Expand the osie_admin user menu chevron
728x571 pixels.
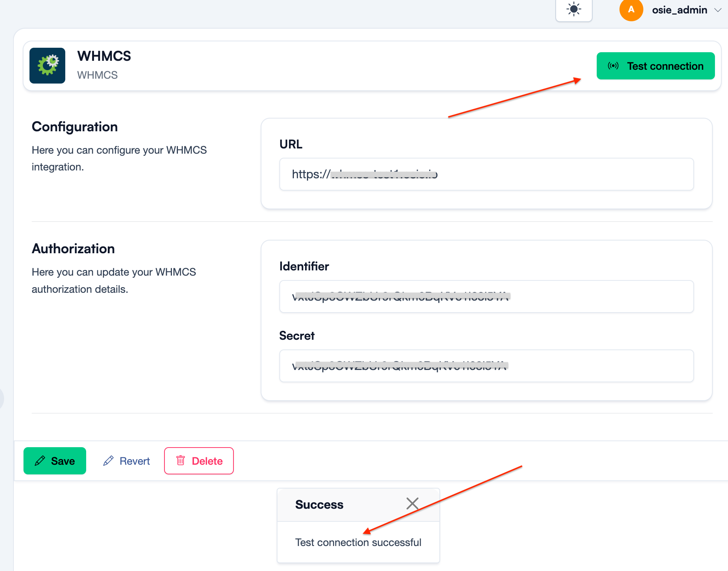(x=718, y=10)
